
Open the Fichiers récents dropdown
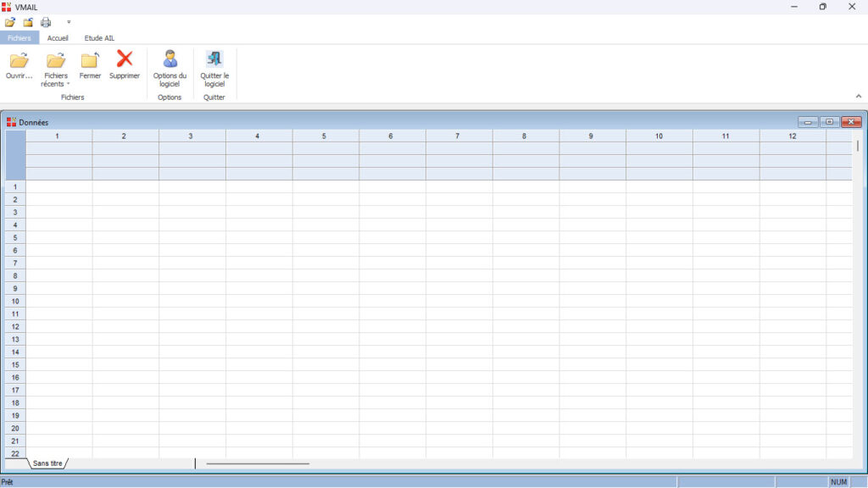click(x=55, y=69)
